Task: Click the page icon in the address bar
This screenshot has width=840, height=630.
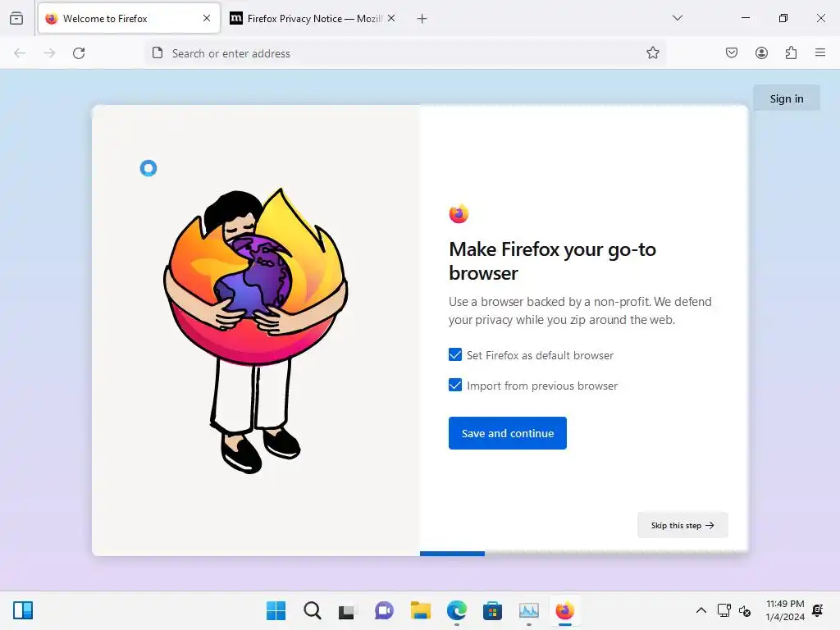Action: (157, 53)
